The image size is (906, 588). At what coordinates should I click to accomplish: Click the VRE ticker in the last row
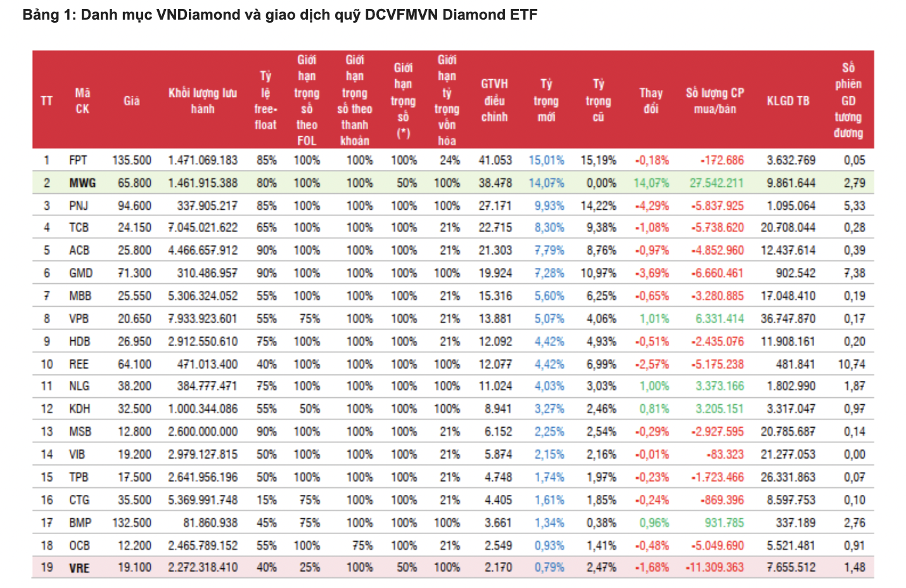pos(79,568)
